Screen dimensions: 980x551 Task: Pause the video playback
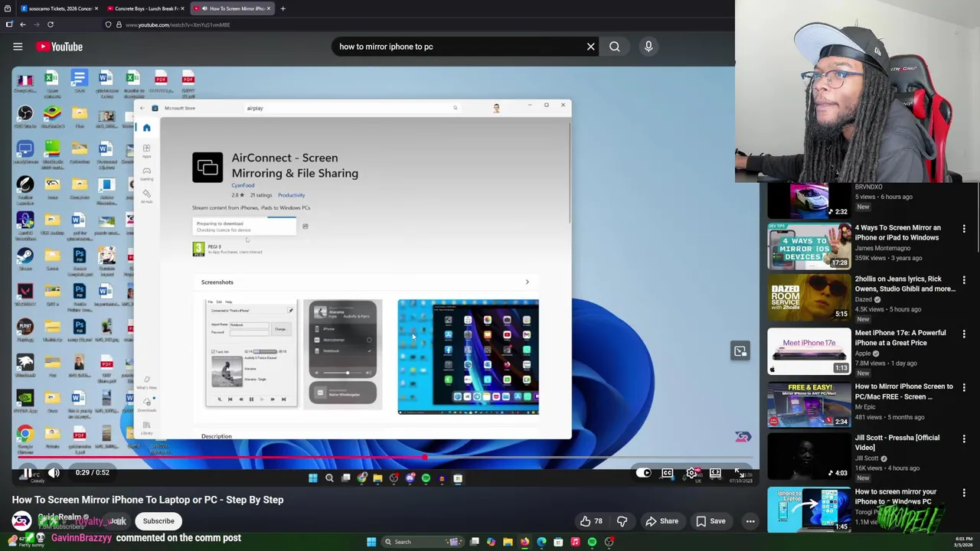(x=28, y=473)
